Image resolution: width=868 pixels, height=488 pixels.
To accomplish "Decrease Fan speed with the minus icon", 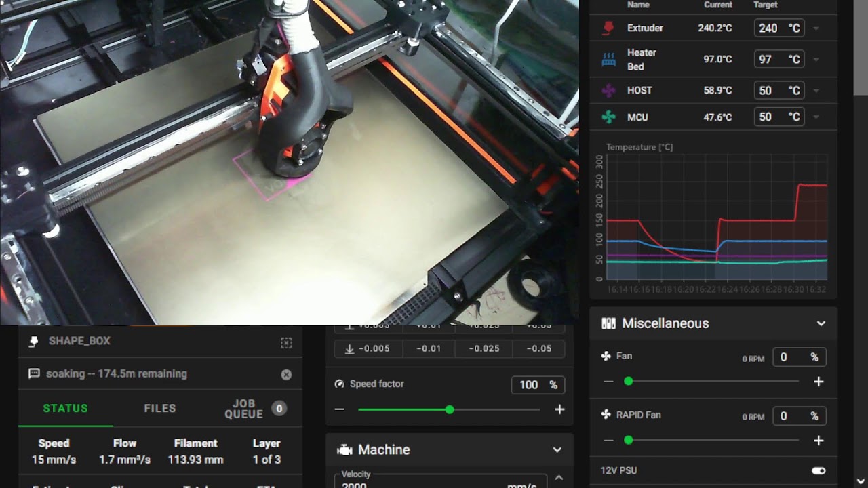I will tap(608, 382).
